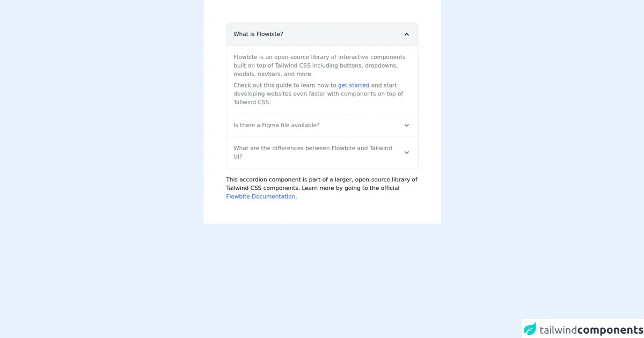This screenshot has width=644, height=338.
Task: Click the tailwindcomponents leaf logo icon
Action: point(530,329)
